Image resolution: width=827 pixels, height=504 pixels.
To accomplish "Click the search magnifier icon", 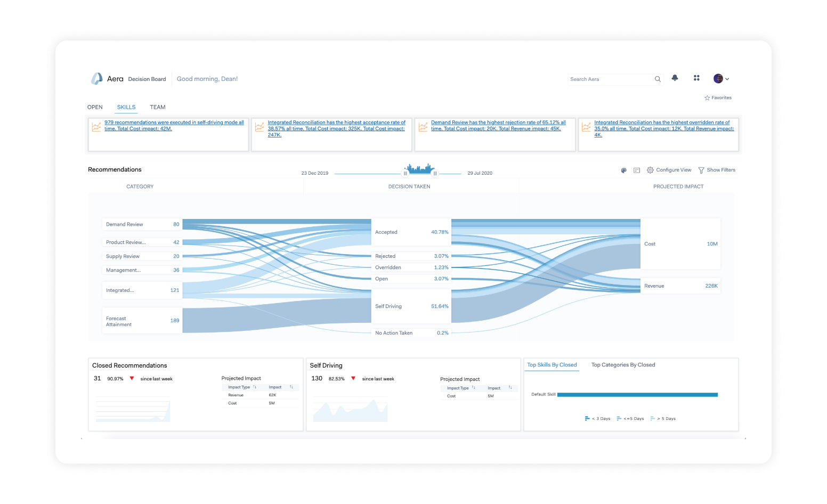I will 658,79.
